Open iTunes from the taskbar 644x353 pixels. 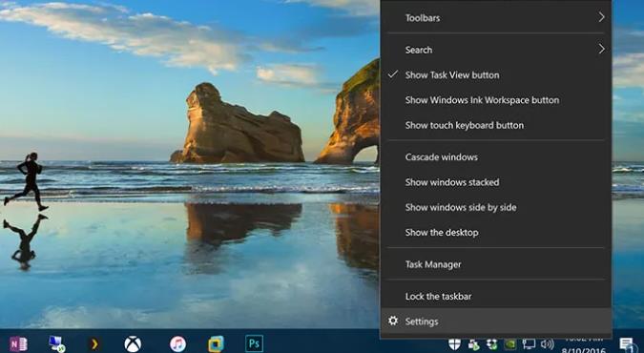(x=177, y=344)
